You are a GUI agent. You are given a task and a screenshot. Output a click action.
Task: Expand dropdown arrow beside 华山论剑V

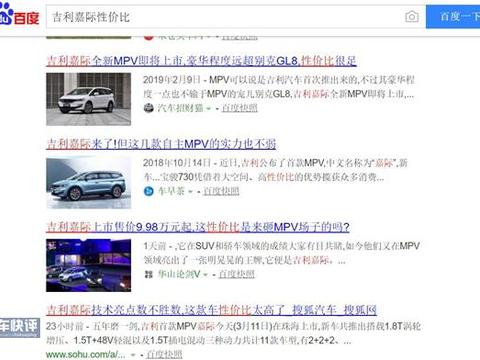(x=205, y=275)
